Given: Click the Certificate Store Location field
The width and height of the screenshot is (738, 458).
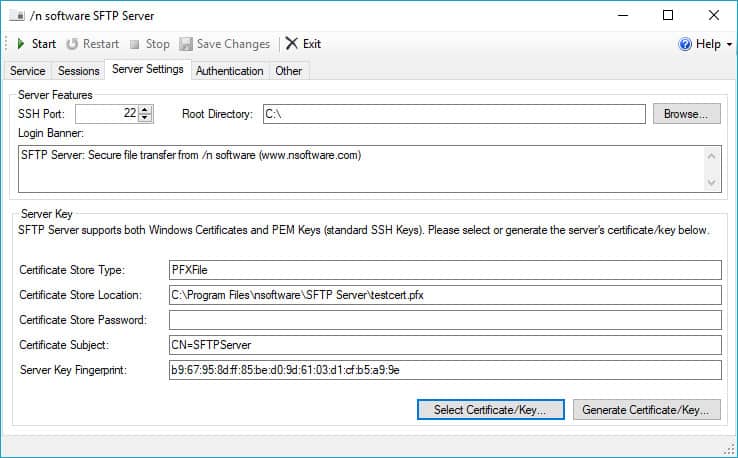Looking at the screenshot, I should [445, 295].
